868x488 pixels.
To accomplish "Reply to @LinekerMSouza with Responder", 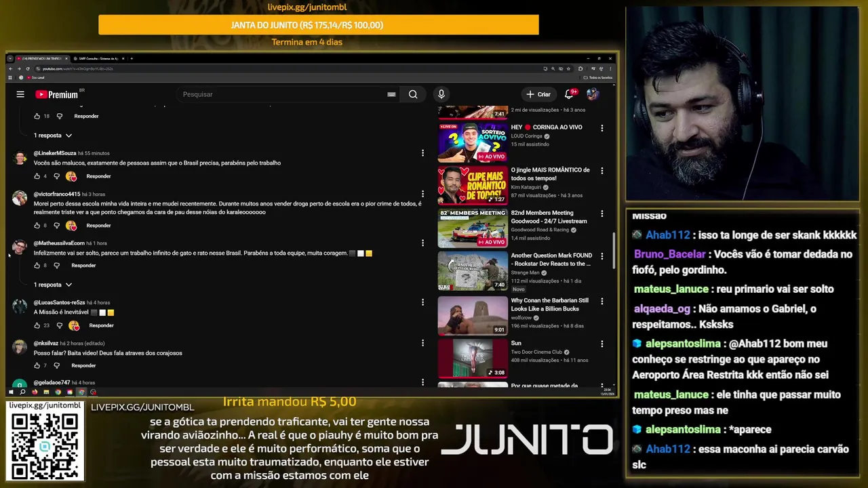I will coord(98,176).
